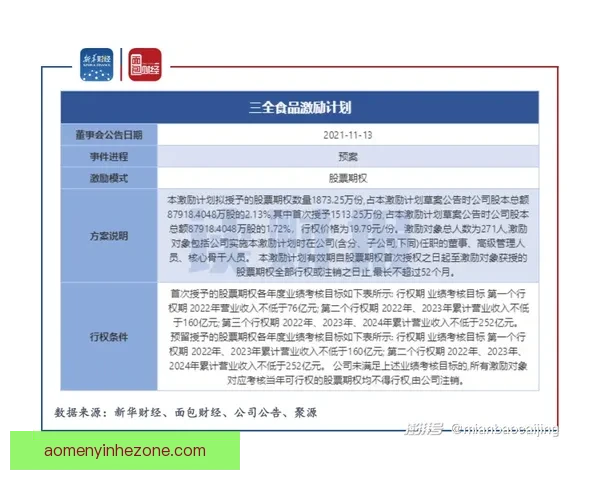Click the 行权条件 paragraph starting 首次授予的股票期权
Viewport: 600px width, 480px height.
pyautogui.click(x=348, y=337)
